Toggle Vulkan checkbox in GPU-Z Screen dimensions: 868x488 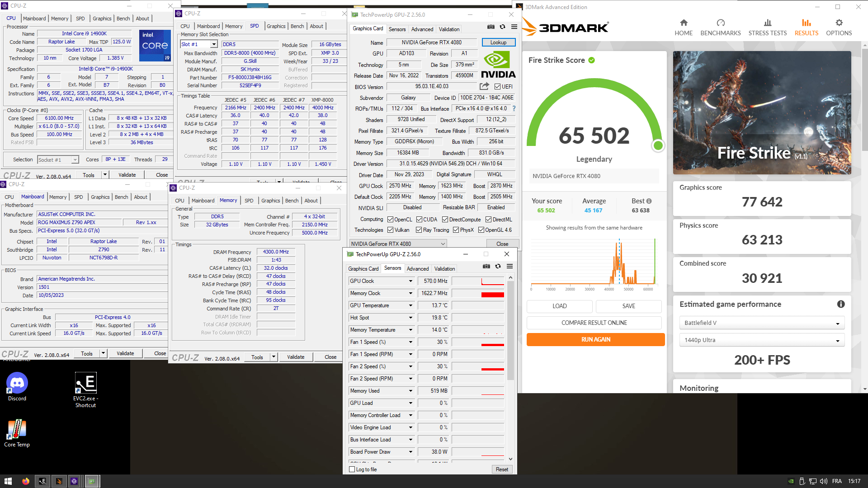tap(390, 230)
